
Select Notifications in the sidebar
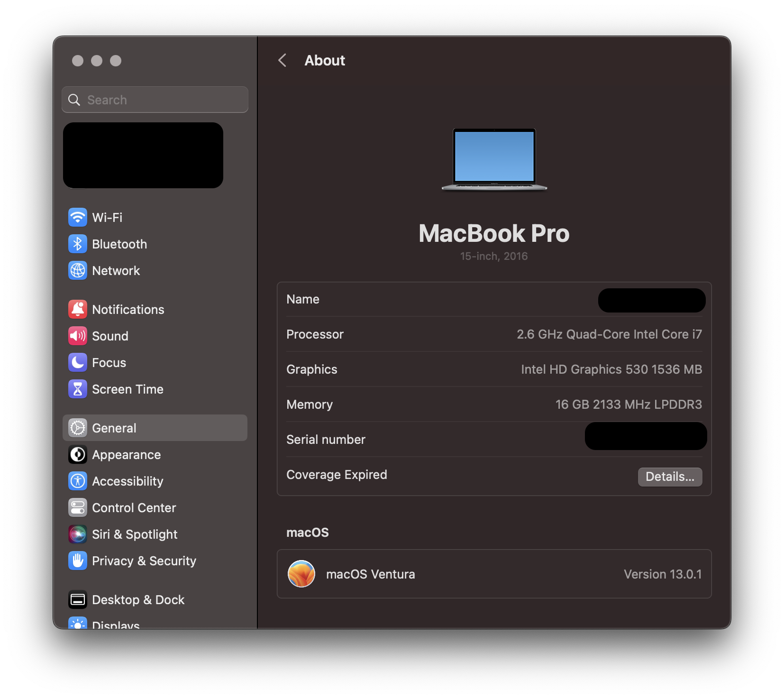coord(128,310)
